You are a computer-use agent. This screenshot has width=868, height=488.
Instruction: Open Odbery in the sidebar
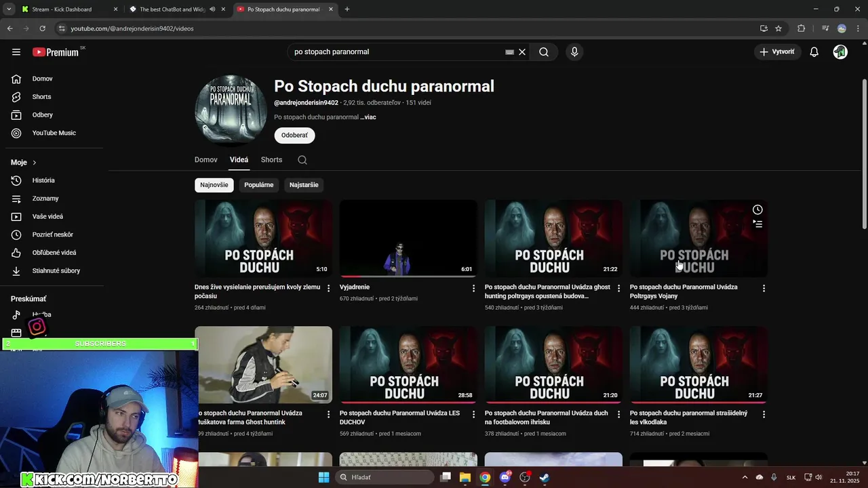(x=54, y=115)
